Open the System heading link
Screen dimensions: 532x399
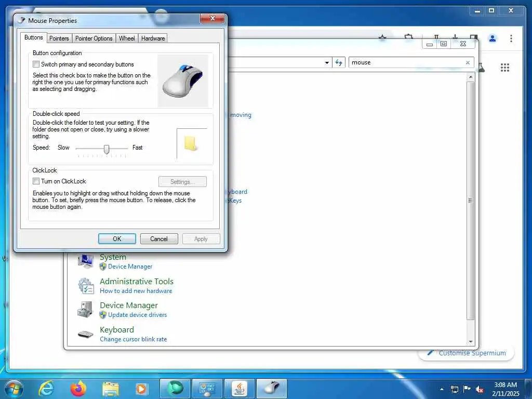coord(113,257)
